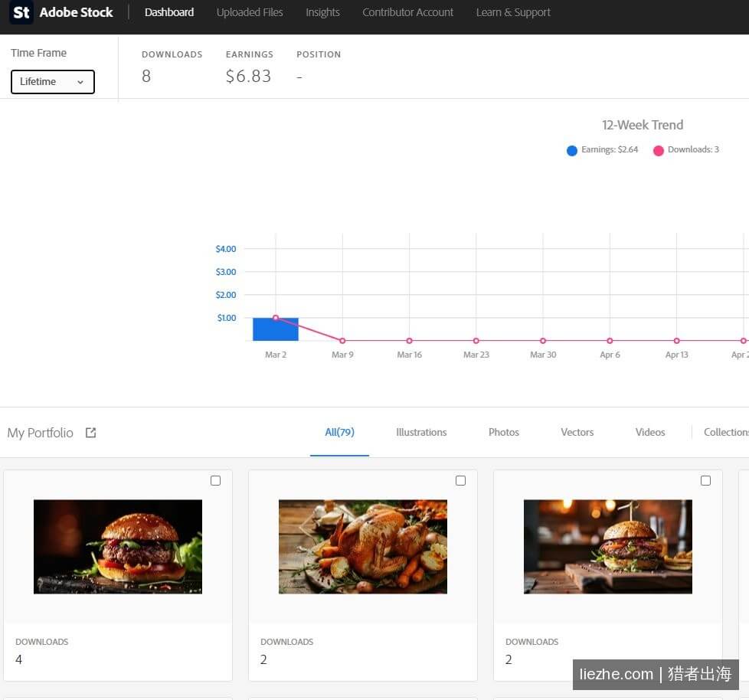Click the Mar 30 axis date label
Viewport: 749px width, 700px height.
543,355
